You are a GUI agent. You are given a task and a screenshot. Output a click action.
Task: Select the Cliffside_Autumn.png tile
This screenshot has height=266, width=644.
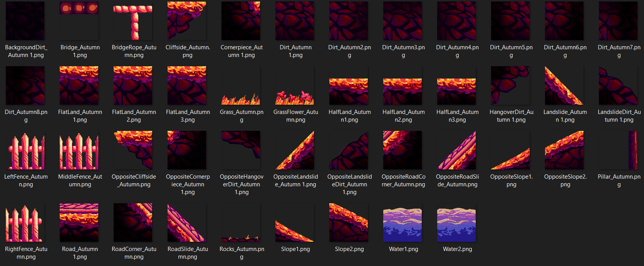coord(187,21)
